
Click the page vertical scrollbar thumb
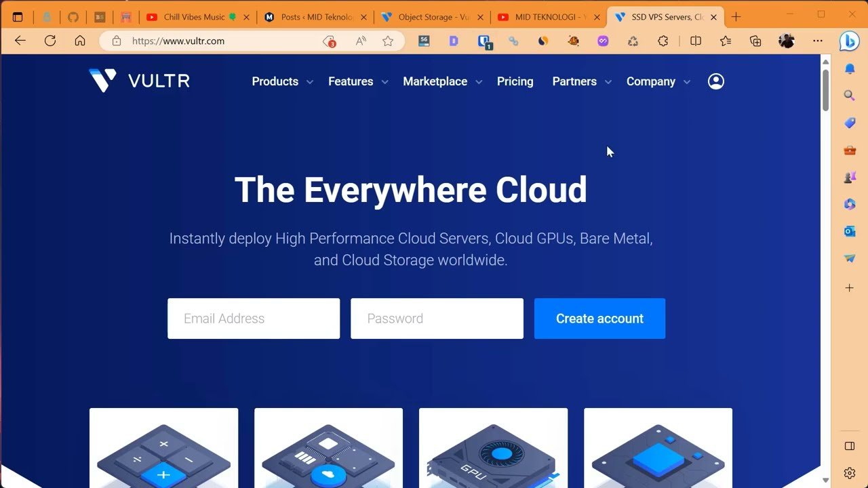coord(825,90)
